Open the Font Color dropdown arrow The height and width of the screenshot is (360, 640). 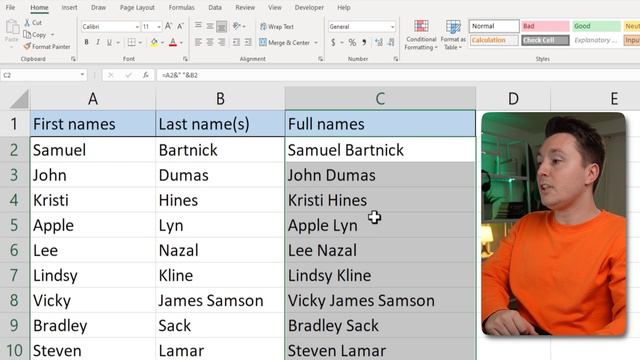point(181,42)
